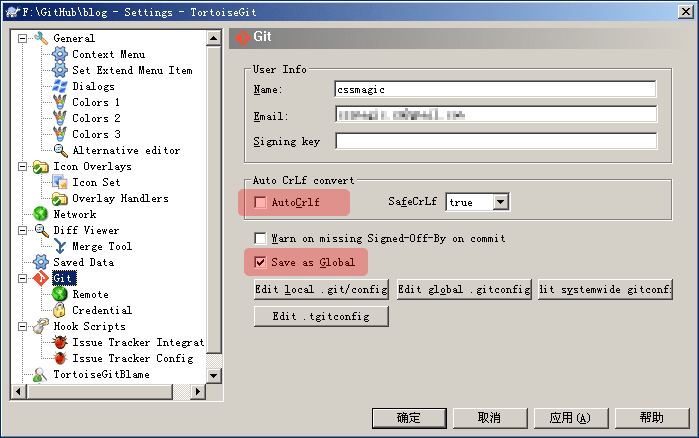Click tree horizontal scroll left arrow
Screen dimensions: 699x438
coord(18,392)
